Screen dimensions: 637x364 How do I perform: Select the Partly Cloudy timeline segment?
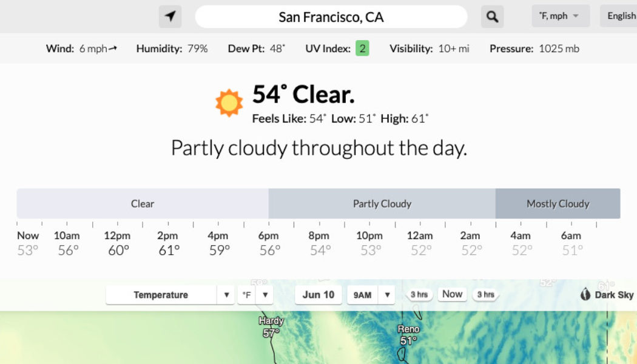(382, 203)
